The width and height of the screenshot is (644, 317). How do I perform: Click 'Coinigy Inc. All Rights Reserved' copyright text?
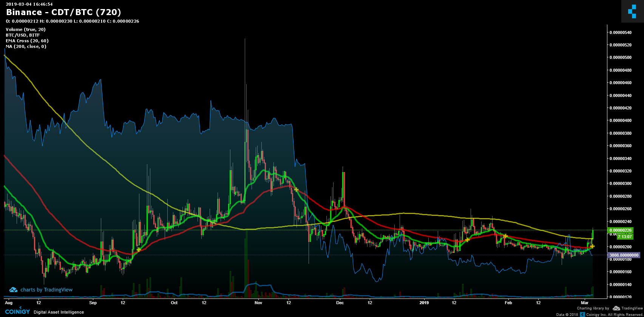pos(615,315)
